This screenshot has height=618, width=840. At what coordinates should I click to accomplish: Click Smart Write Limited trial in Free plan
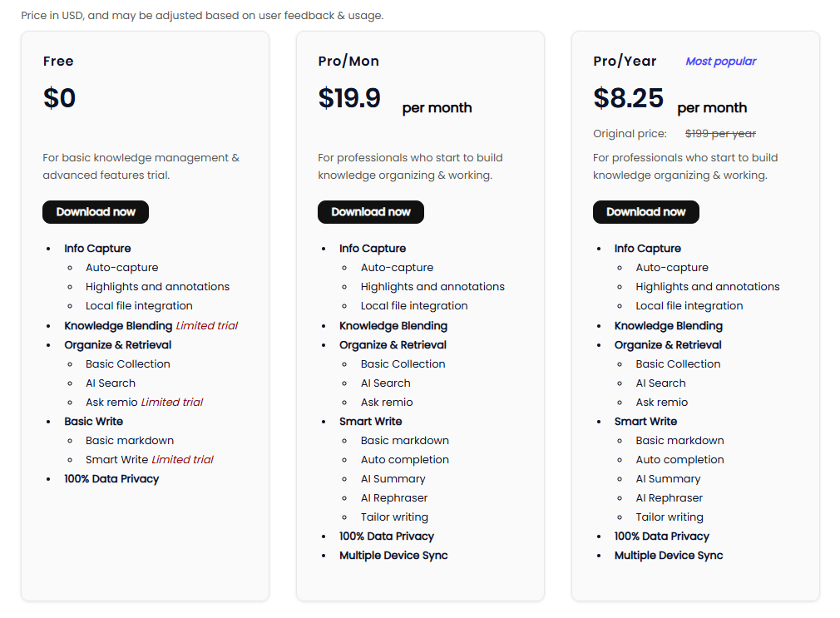150,459
